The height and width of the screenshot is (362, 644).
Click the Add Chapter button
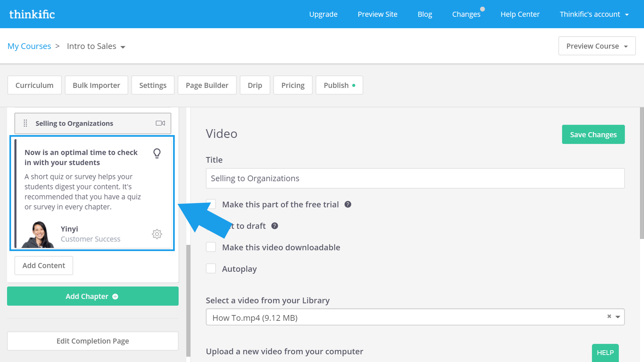point(93,296)
